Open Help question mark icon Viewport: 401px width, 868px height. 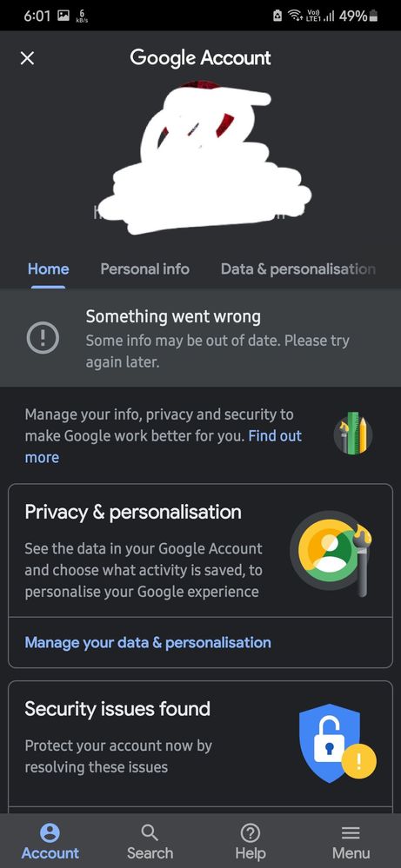coord(251,832)
